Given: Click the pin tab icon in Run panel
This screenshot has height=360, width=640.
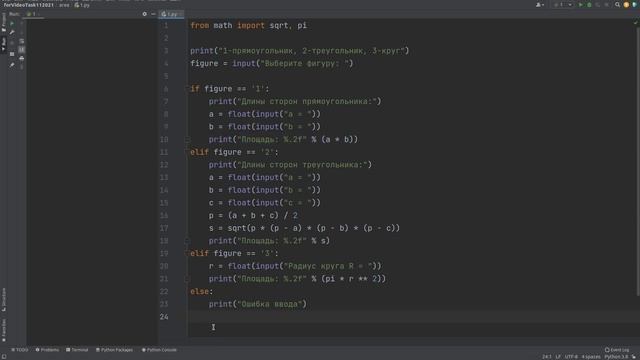Looking at the screenshot, I should tap(12, 64).
